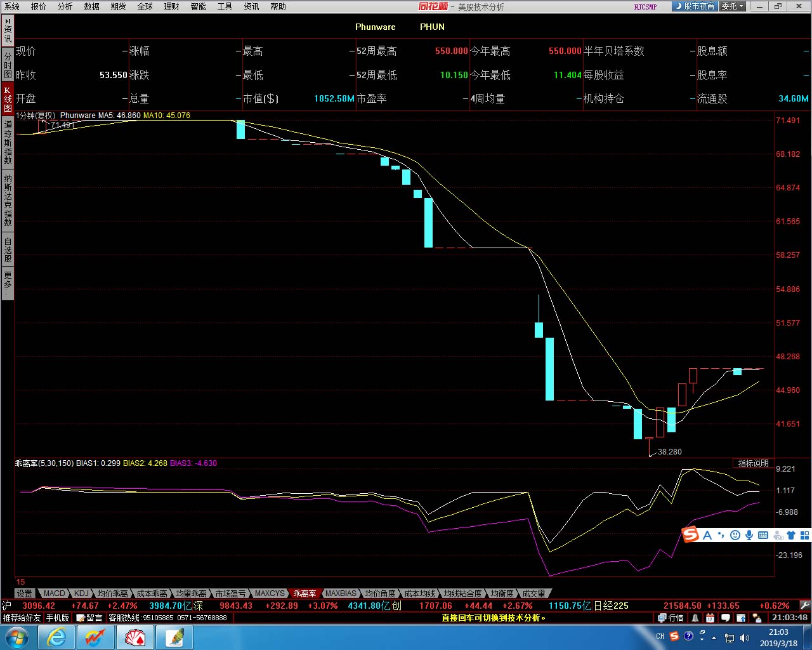812x650 pixels.
Task: Open the 数据 menu
Action: coord(92,6)
